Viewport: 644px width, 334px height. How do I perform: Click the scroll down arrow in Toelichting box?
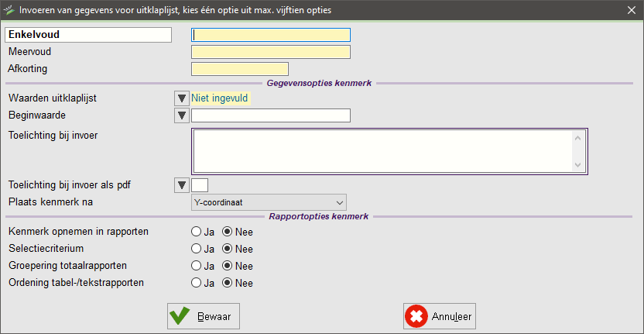tap(578, 165)
